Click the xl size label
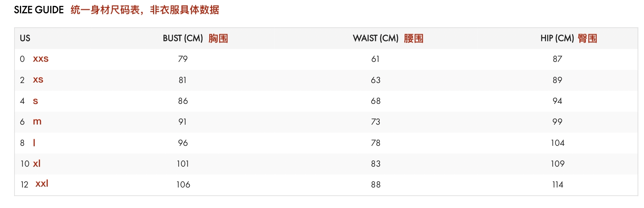The width and height of the screenshot is (644, 208). tap(37, 163)
